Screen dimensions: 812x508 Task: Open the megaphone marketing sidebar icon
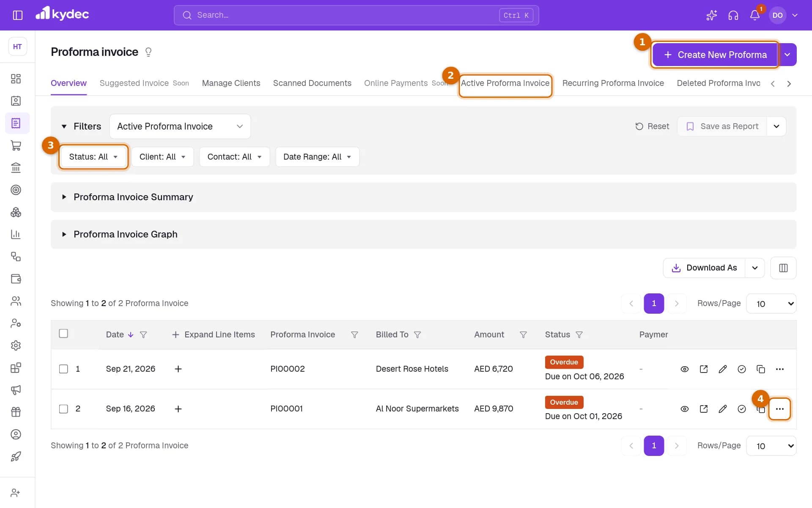(x=16, y=390)
